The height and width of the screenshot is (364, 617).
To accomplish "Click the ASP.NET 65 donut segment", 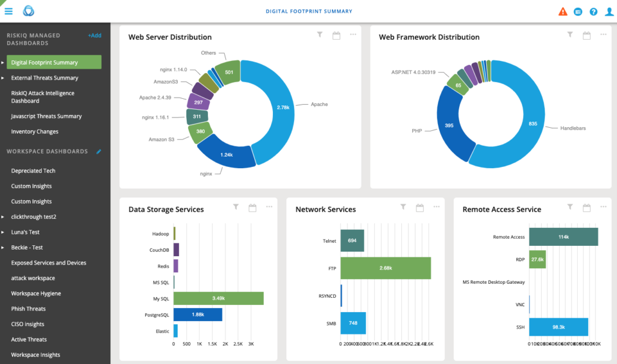I will pos(458,85).
